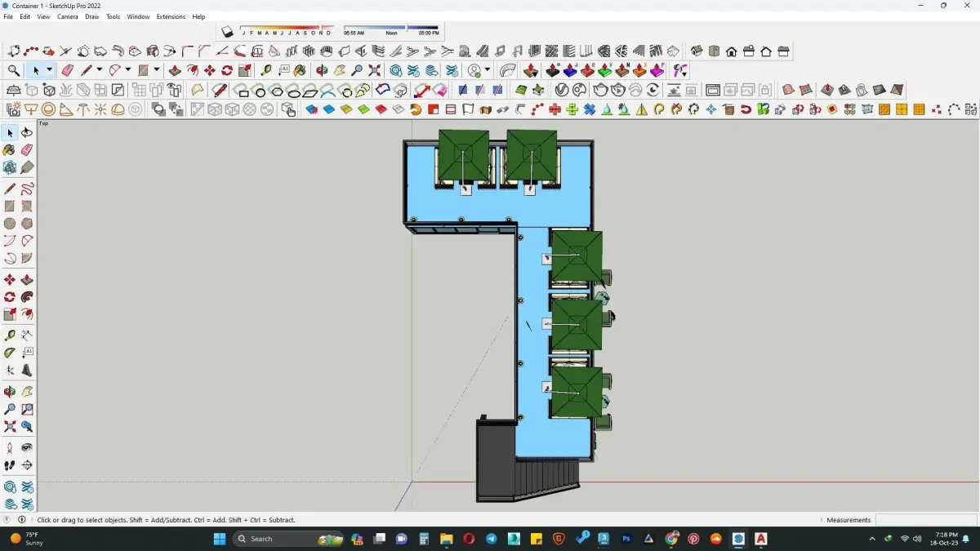Open the Tools menu

(114, 16)
